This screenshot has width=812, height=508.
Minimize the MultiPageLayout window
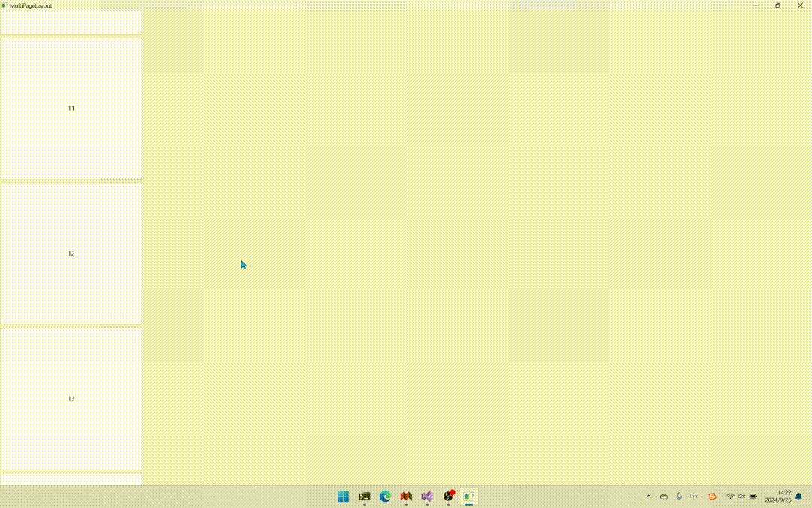(756, 5)
